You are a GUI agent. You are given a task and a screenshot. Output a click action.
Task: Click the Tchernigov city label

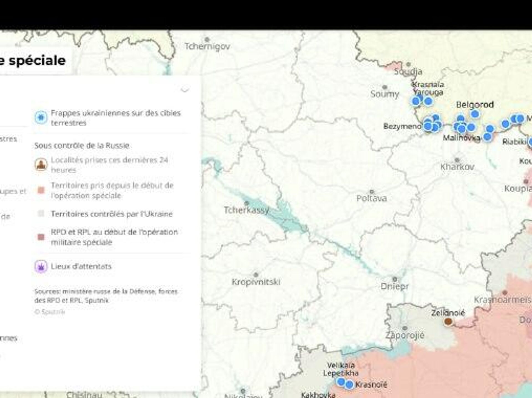click(x=207, y=46)
